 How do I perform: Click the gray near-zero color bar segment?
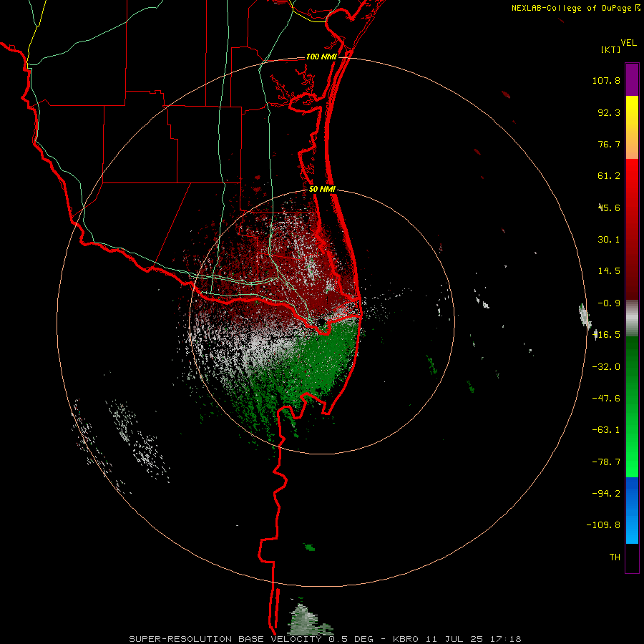[632, 318]
